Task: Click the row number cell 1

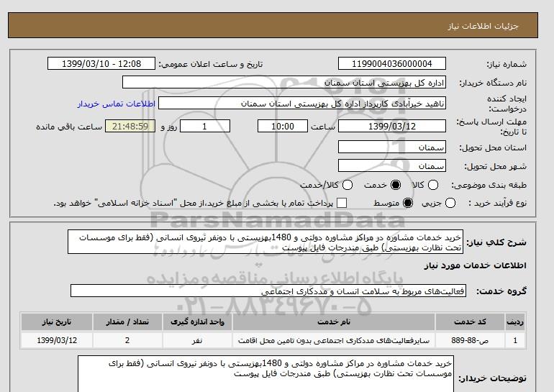Action: [x=515, y=340]
